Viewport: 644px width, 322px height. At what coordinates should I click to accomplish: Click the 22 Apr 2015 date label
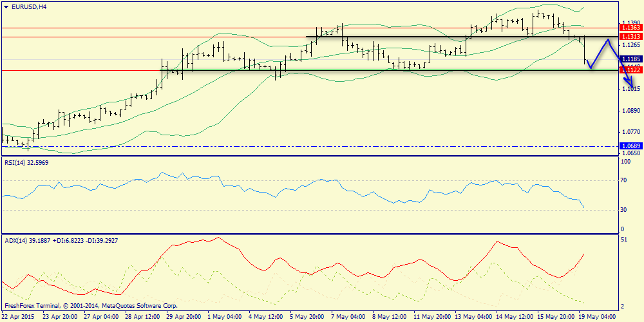pos(17,317)
